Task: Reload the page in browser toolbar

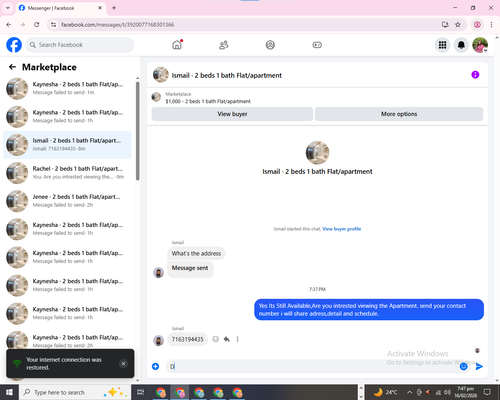Action: coord(37,25)
